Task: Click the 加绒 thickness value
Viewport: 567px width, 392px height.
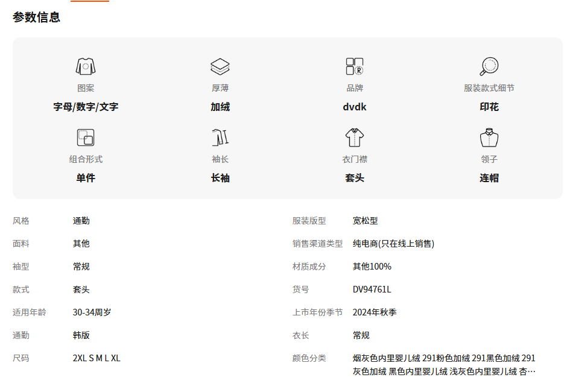Action: pos(220,107)
